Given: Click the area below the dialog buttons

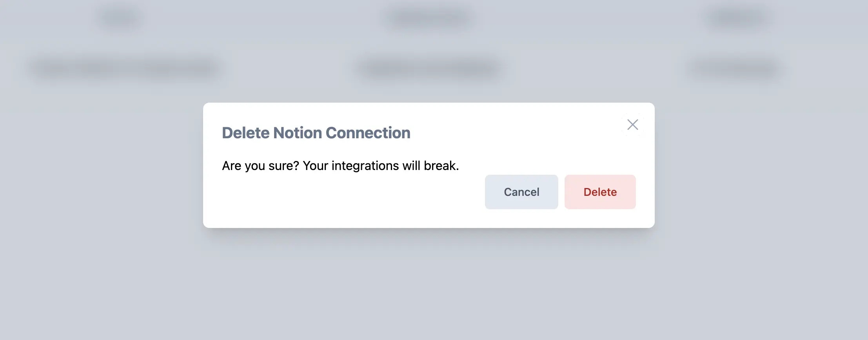Looking at the screenshot, I should tap(561, 217).
